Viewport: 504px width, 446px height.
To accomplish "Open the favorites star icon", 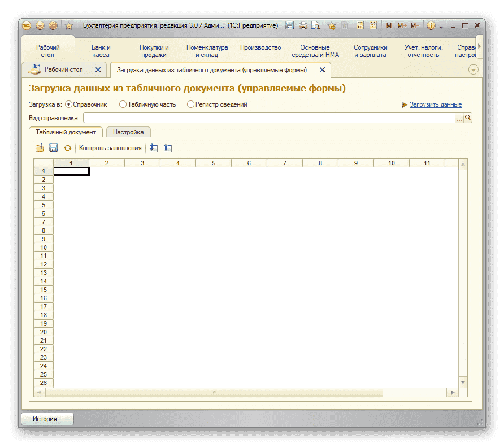I will (332, 25).
